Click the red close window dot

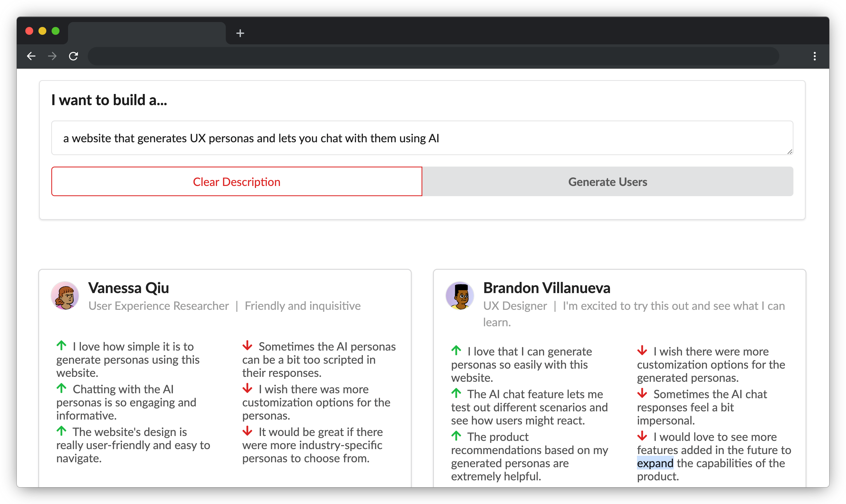tap(29, 31)
